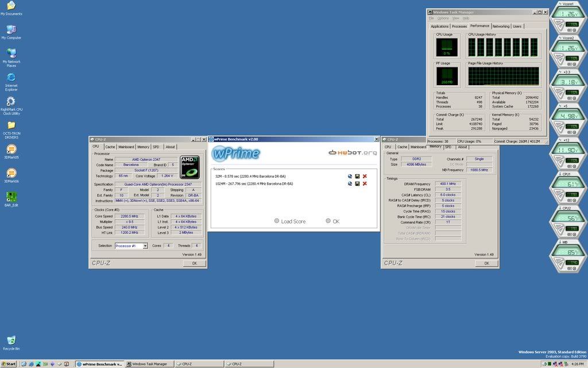
Task: Launch 3DMark05 from the desktop
Action: (x=11, y=152)
